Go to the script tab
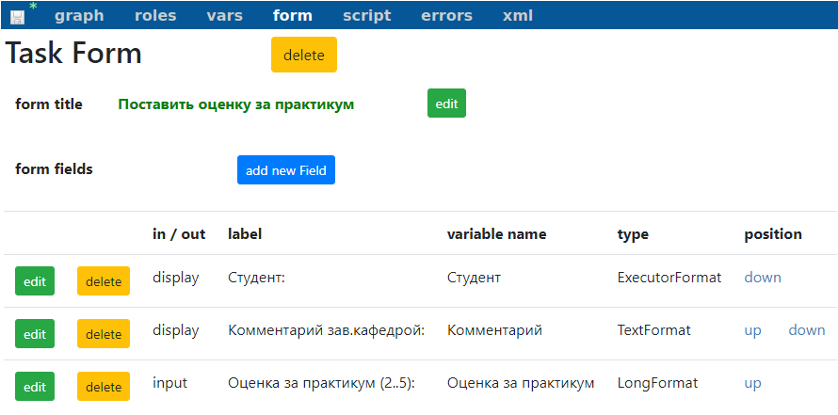This screenshot has width=838, height=415. pyautogui.click(x=367, y=15)
